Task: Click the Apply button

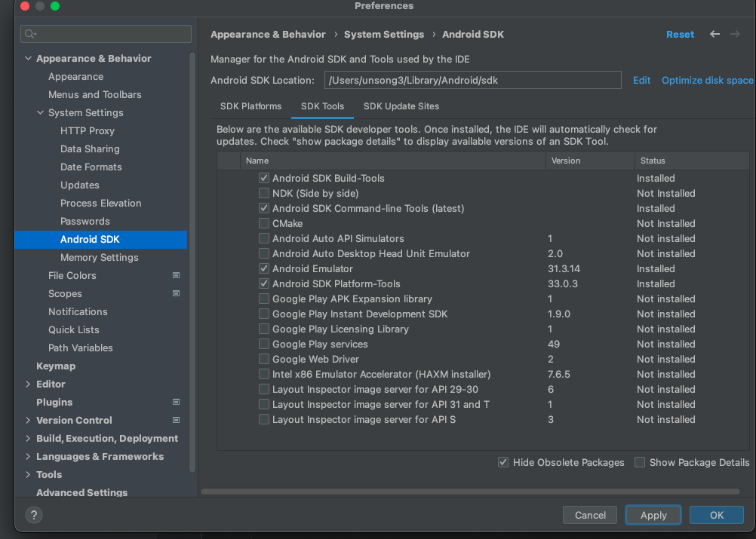Action: pos(653,515)
